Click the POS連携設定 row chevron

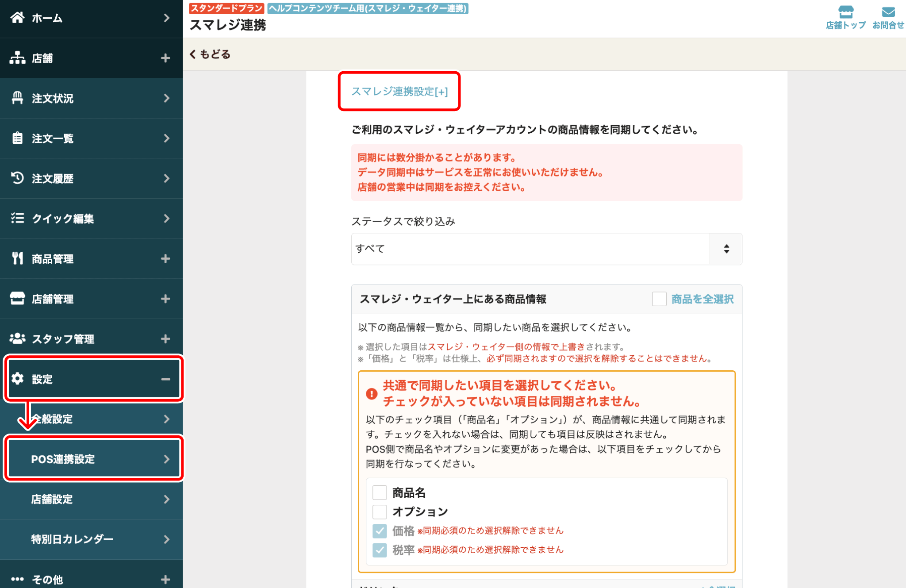167,459
